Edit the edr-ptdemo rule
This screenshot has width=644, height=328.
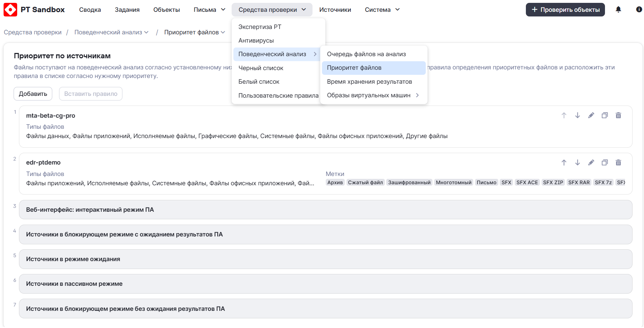coord(591,163)
